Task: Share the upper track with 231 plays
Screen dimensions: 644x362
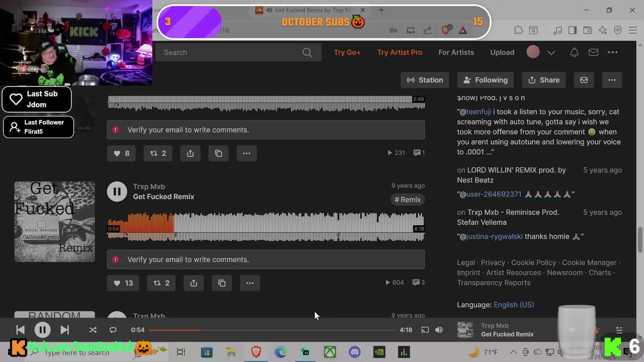Action: pos(190,153)
